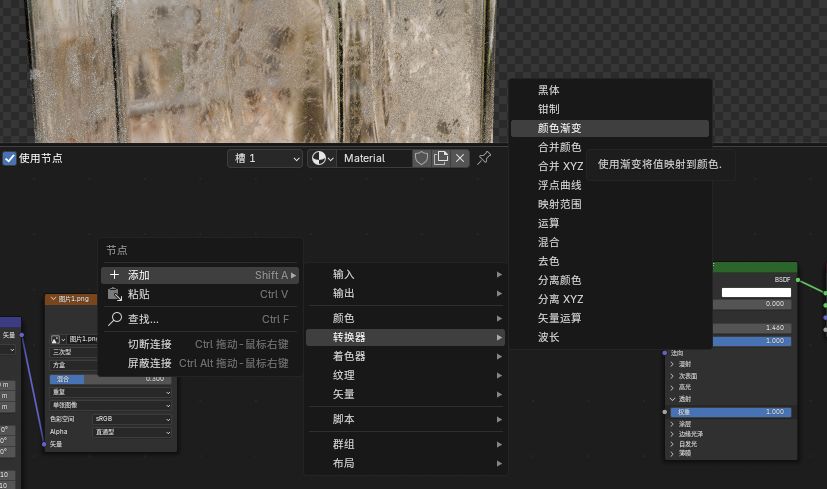The width and height of the screenshot is (827, 489).
Task: Open the 布局 submenu
Action: (x=405, y=464)
